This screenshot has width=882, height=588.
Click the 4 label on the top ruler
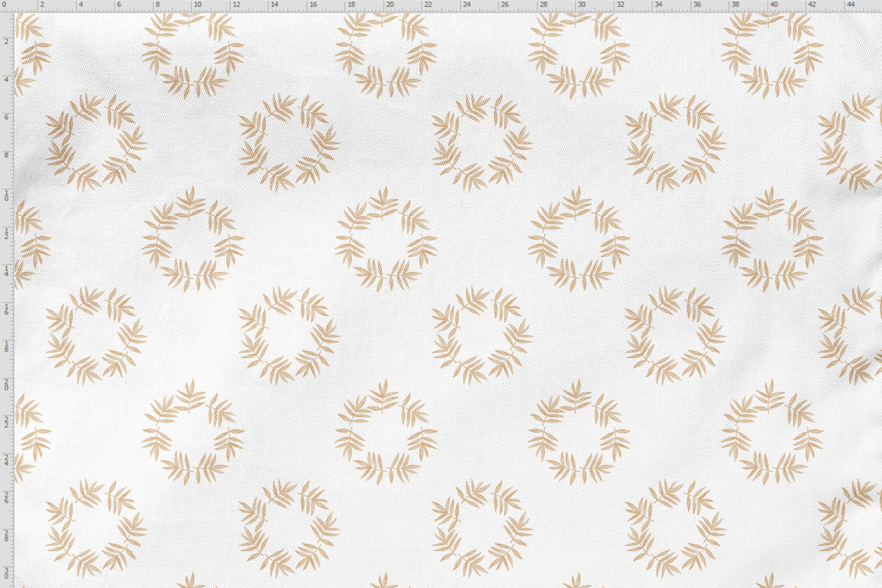tap(80, 4)
